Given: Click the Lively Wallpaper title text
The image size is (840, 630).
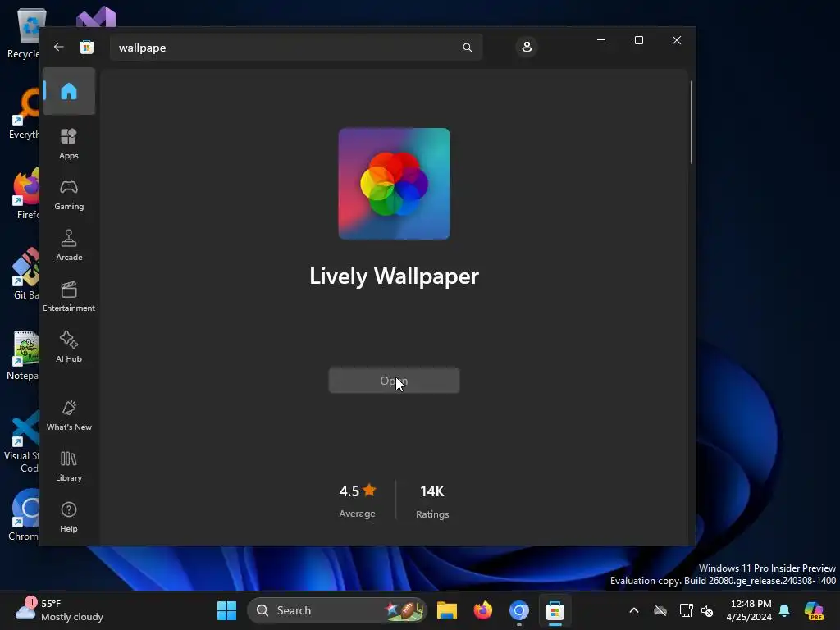Looking at the screenshot, I should point(394,276).
